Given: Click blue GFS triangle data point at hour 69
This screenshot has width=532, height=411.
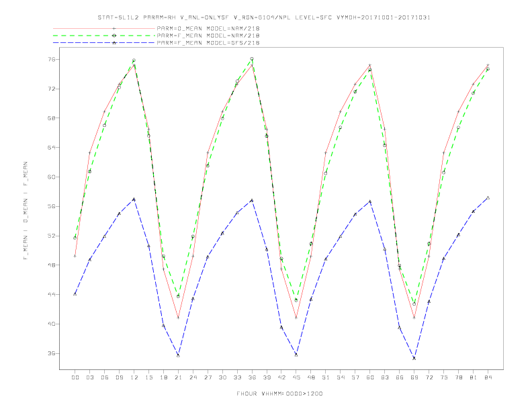Looking at the screenshot, I should point(414,358).
